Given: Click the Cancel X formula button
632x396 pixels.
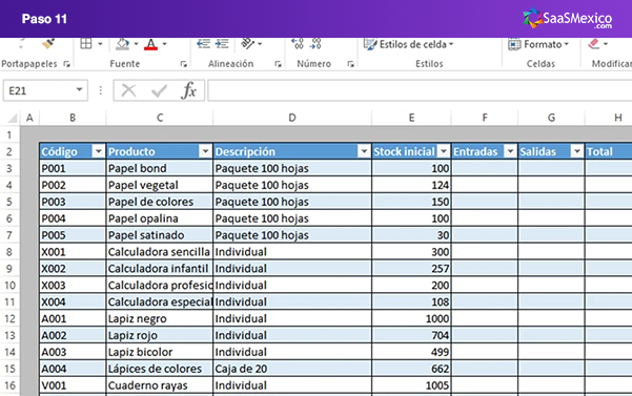Looking at the screenshot, I should (x=129, y=91).
